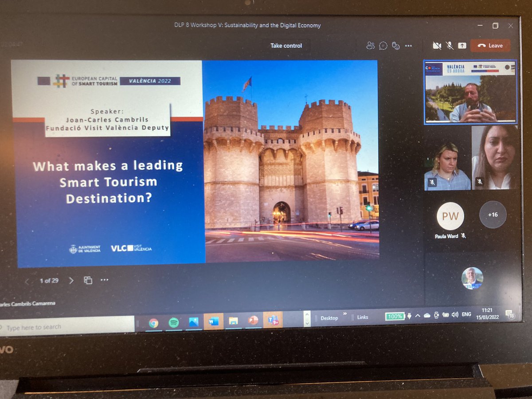532x399 pixels.
Task: Open more slide options ellipsis
Action: tap(104, 280)
